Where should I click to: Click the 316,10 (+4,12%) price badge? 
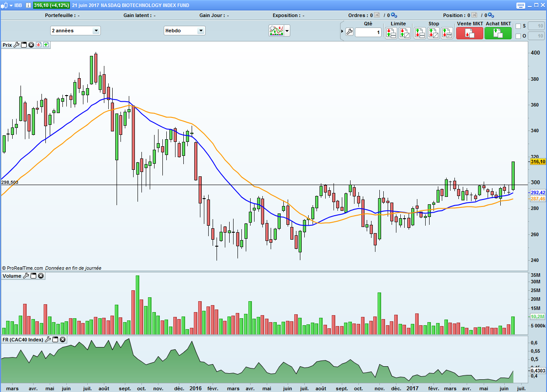[x=51, y=5]
